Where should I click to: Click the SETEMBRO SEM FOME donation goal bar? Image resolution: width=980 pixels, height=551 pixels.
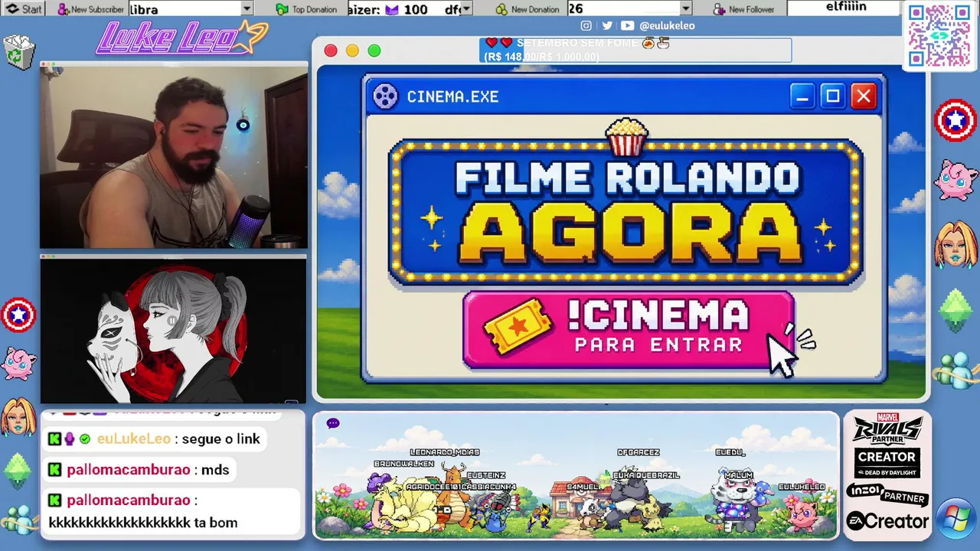[635, 50]
